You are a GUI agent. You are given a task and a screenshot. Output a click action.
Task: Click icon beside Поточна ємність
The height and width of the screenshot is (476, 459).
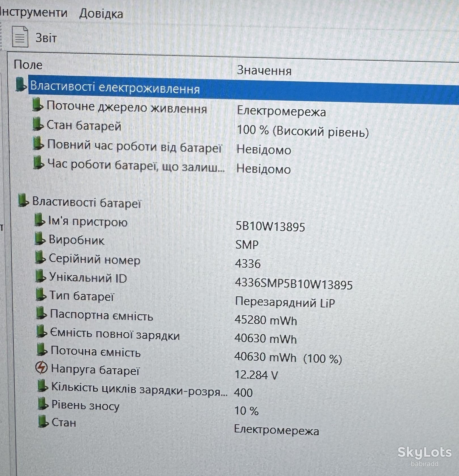click(42, 349)
